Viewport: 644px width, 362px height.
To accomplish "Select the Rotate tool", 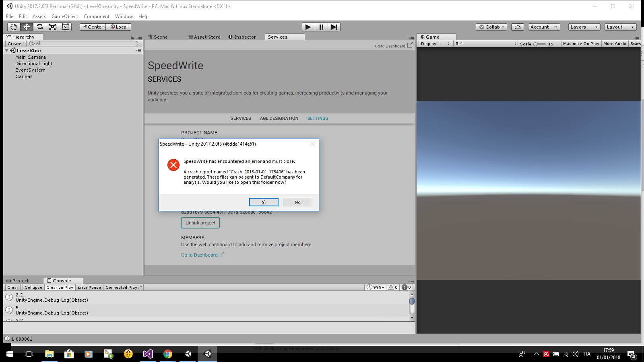I will (40, 27).
